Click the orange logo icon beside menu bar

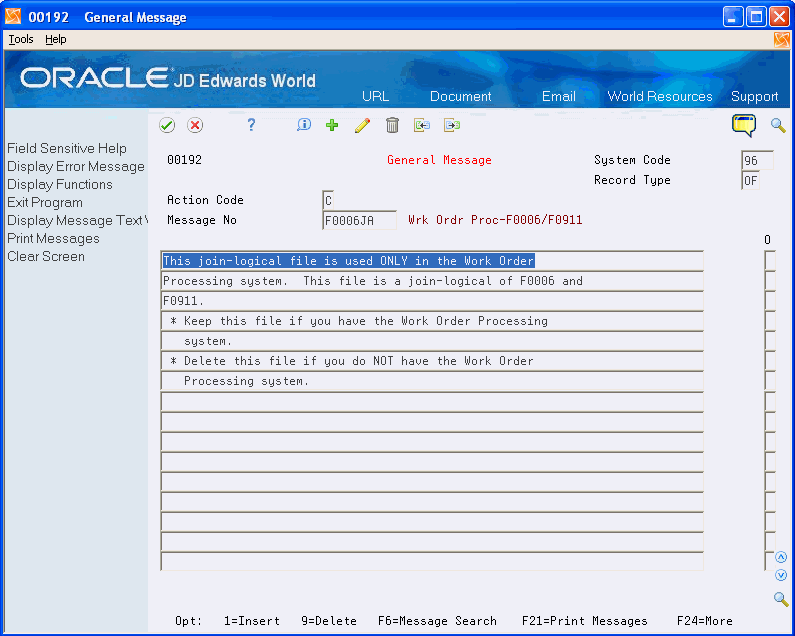(x=782, y=40)
